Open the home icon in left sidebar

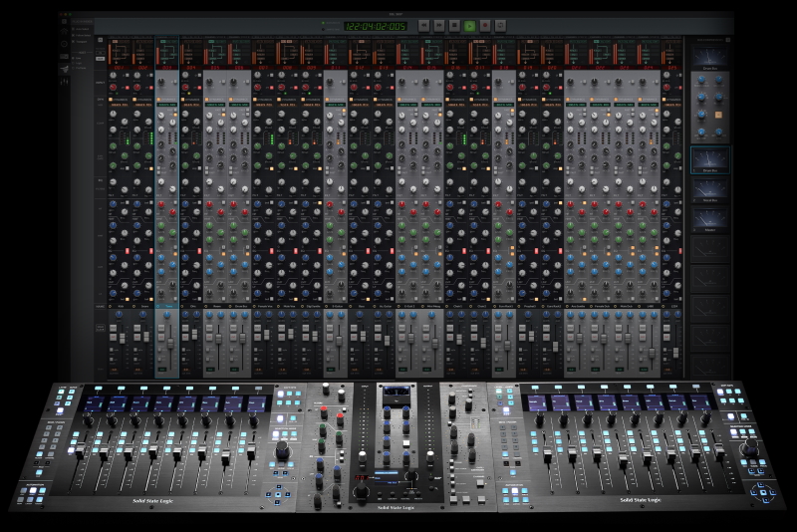coord(64,32)
